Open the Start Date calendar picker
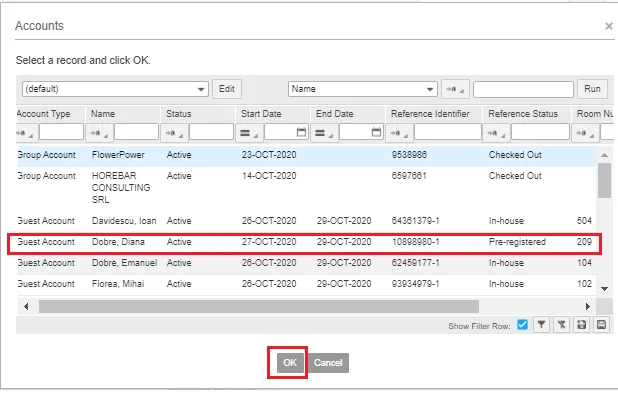 pyautogui.click(x=301, y=132)
